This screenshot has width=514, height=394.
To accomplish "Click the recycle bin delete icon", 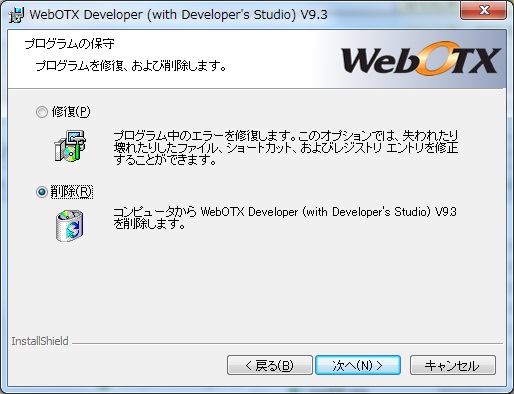I will tap(69, 226).
